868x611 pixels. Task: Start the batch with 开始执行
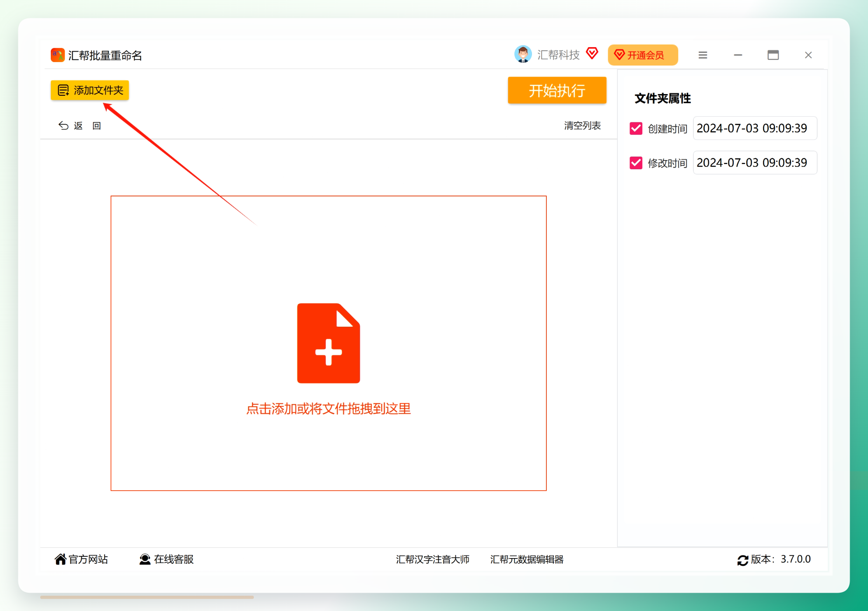[x=557, y=91]
